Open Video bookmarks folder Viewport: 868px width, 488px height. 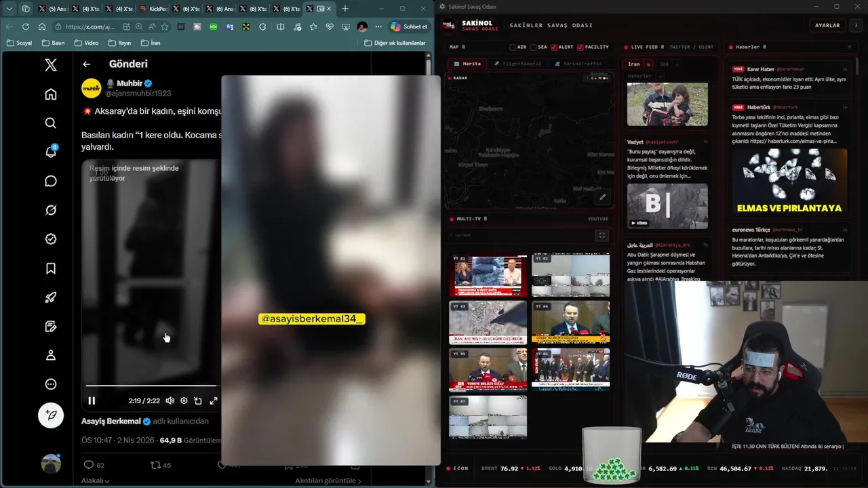click(86, 43)
